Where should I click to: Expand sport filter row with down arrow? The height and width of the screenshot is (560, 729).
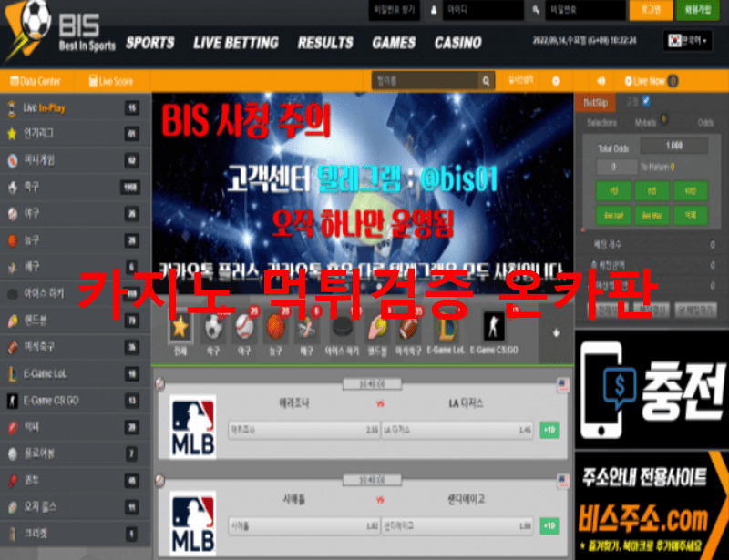point(556,333)
